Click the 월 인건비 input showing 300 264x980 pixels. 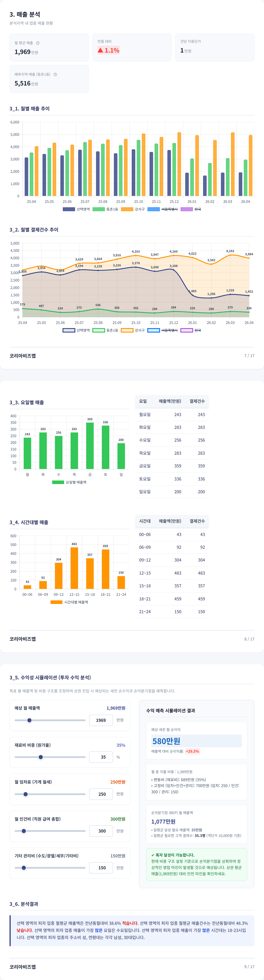tap(101, 831)
